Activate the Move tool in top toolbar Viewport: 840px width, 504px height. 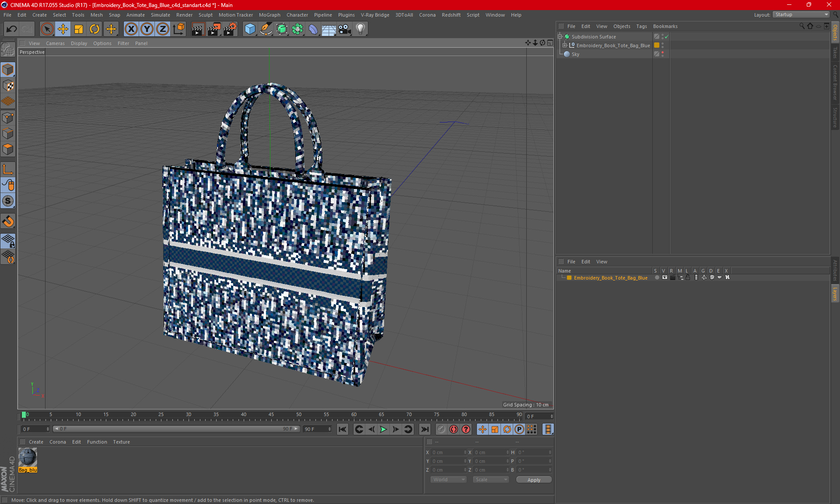coord(63,29)
